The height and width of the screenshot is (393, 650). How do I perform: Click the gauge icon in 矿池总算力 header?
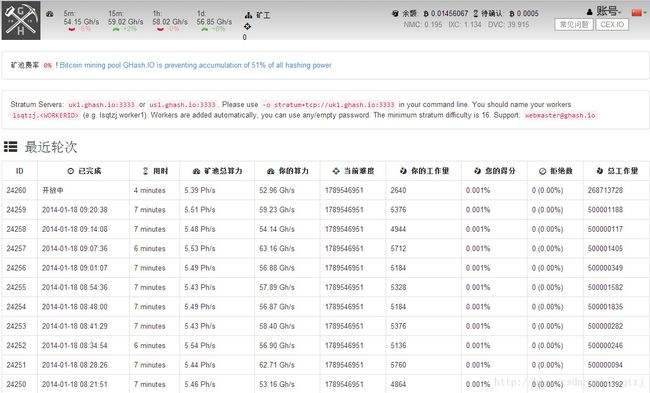tap(196, 171)
